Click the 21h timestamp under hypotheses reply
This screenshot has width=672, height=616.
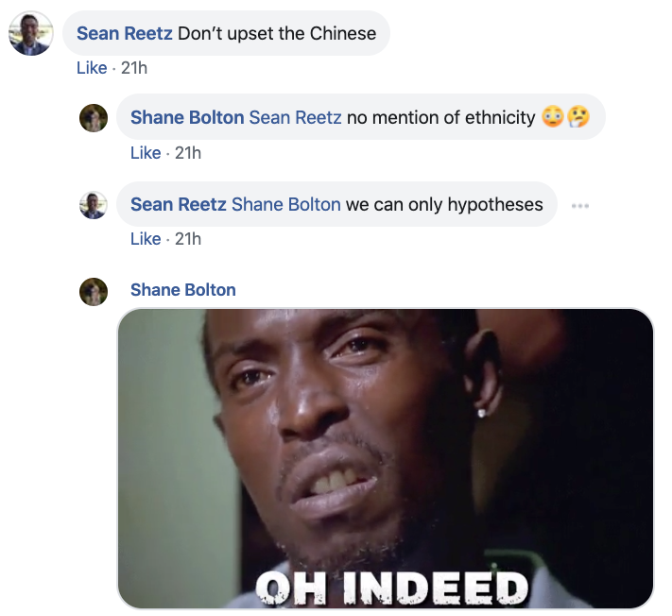[x=188, y=239]
